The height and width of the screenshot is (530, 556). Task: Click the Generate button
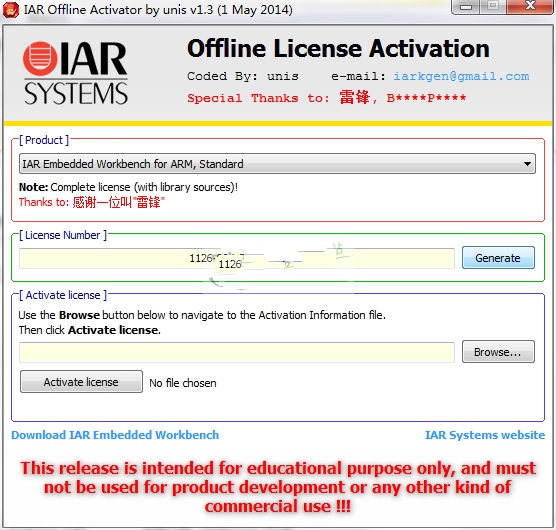[x=498, y=258]
